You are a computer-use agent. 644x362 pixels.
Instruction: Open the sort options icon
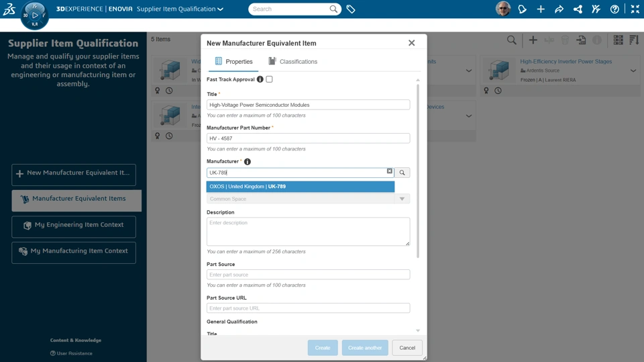point(634,40)
